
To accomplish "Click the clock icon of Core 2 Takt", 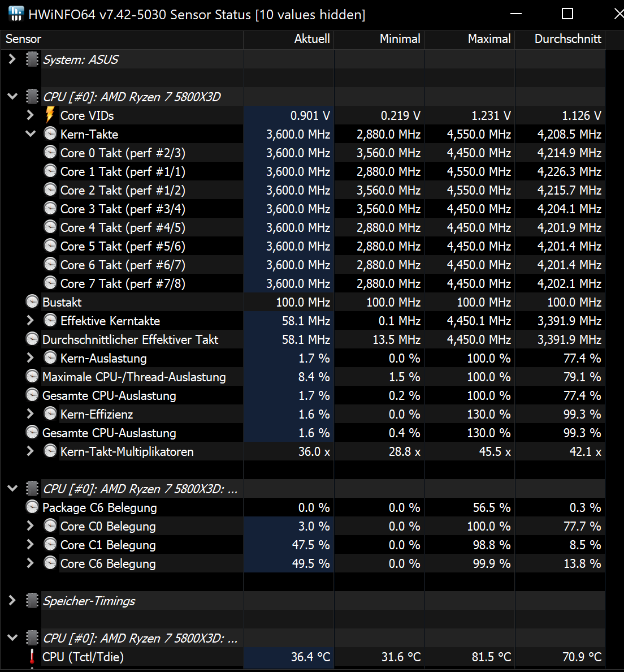I will 50,190.
